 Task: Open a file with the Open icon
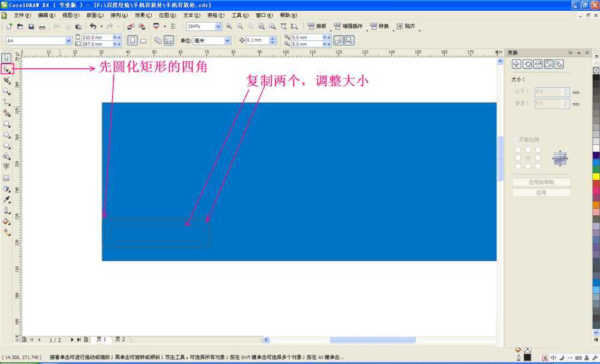click(20, 26)
